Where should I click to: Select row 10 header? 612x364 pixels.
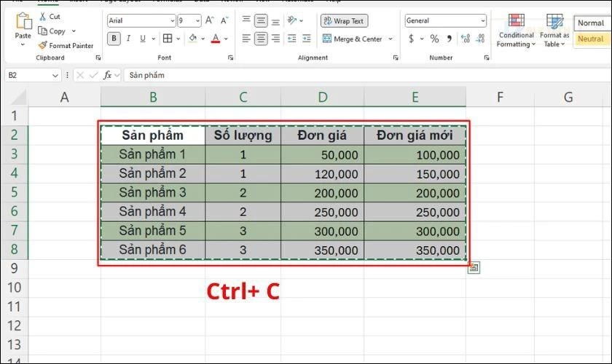click(x=15, y=288)
